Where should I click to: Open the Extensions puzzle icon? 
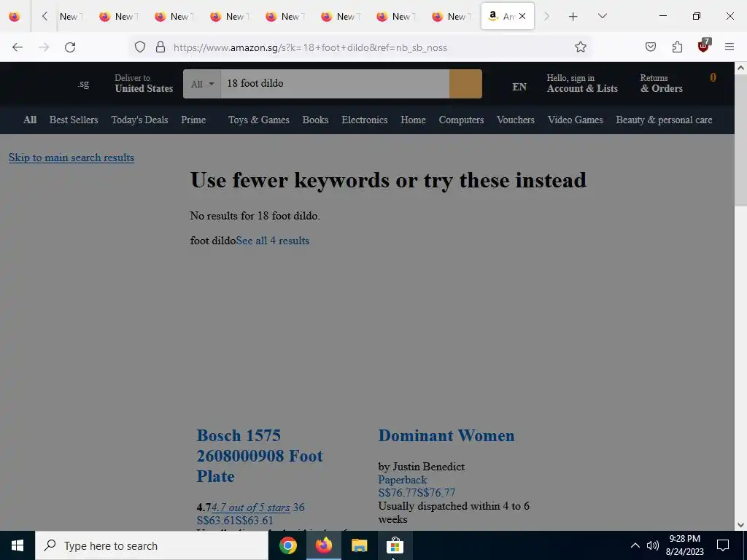[677, 47]
